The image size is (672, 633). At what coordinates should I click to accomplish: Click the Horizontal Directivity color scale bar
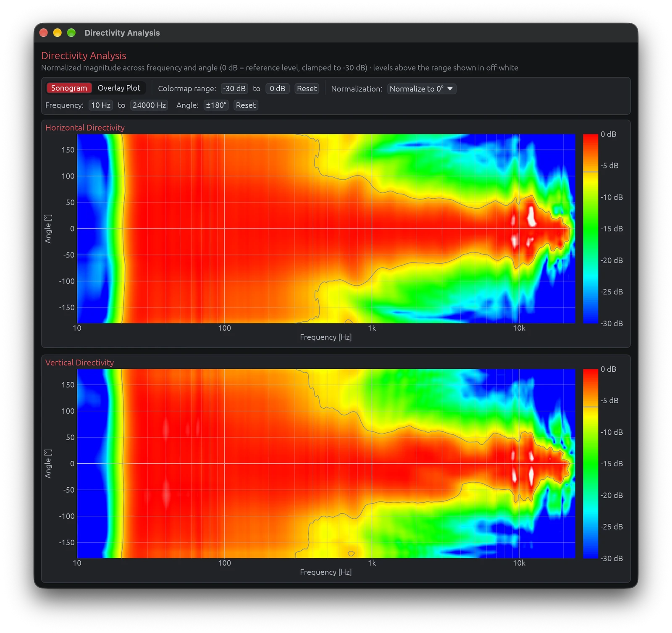pos(590,229)
